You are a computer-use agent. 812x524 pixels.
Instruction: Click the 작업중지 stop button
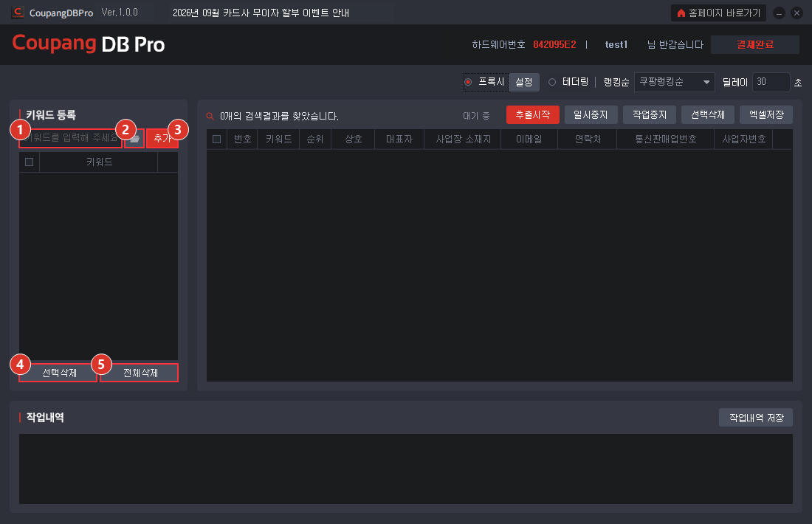pyautogui.click(x=650, y=114)
